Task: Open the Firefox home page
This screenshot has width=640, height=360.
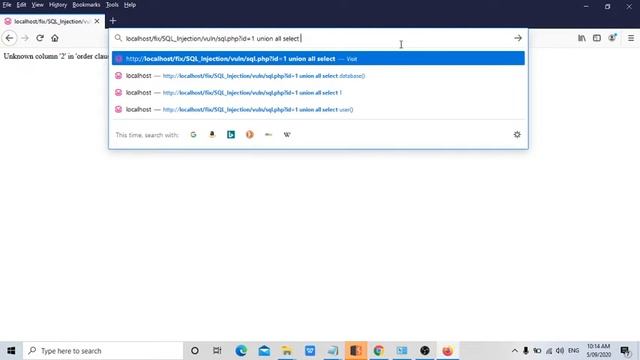Action: click(x=55, y=38)
